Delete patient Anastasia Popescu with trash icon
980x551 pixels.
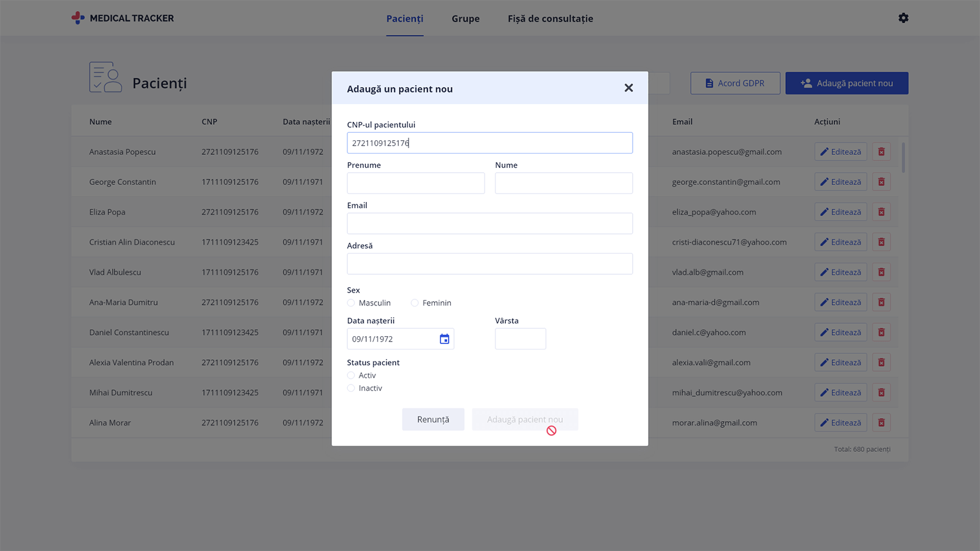point(881,152)
